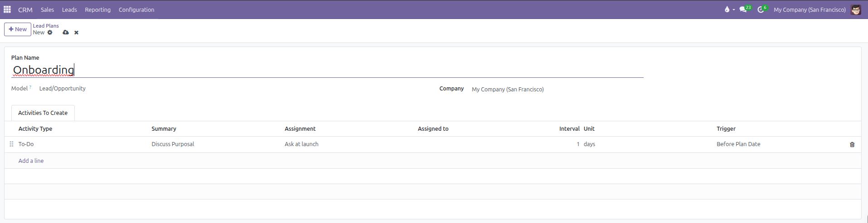Image resolution: width=868 pixels, height=223 pixels.
Task: Add a line to activities
Action: (31, 161)
